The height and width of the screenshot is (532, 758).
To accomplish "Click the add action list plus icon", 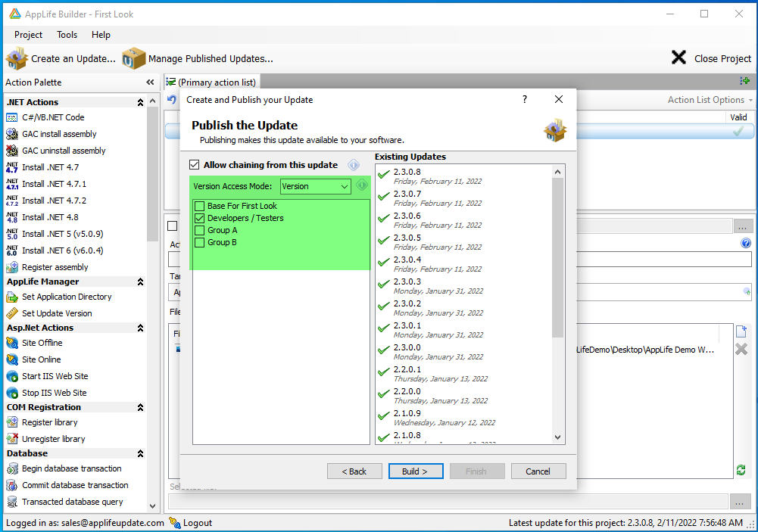I will point(744,81).
